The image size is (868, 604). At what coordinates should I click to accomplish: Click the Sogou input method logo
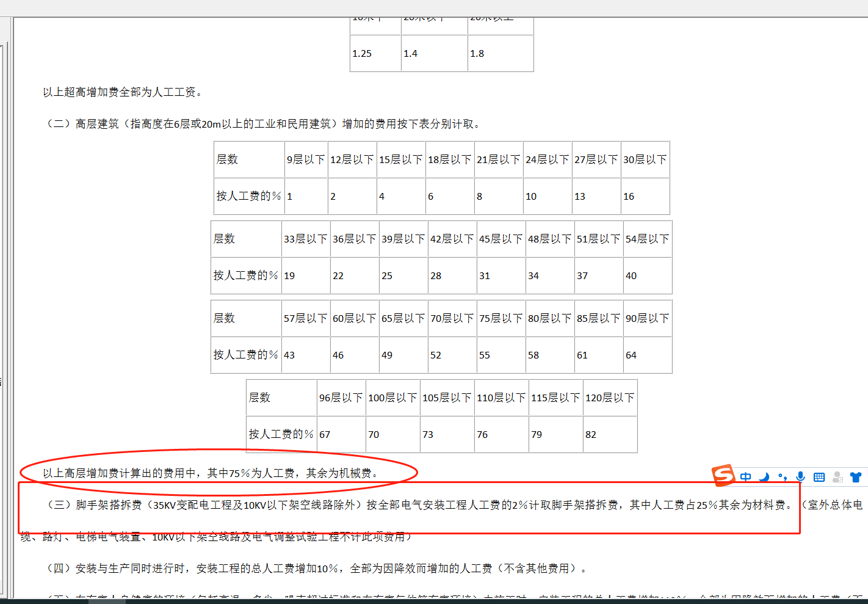tap(723, 475)
